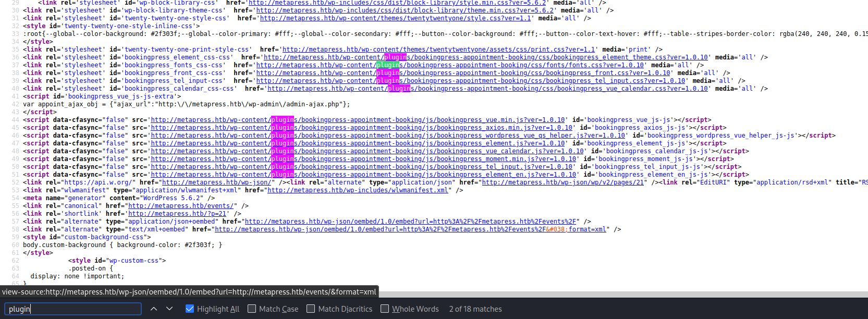Focus the find field containing 'plugin'
The height and width of the screenshot is (319, 868).
(x=73, y=309)
